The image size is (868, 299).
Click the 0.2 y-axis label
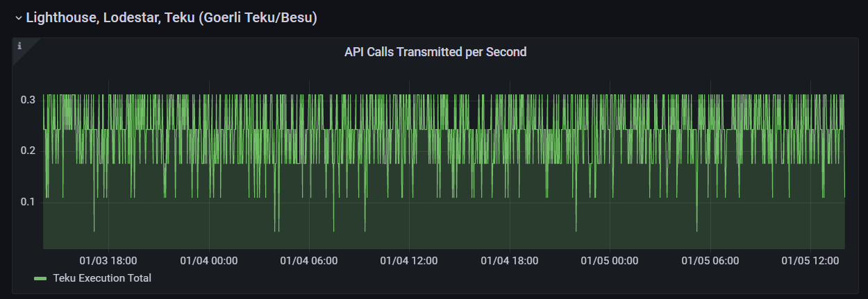pyautogui.click(x=27, y=151)
